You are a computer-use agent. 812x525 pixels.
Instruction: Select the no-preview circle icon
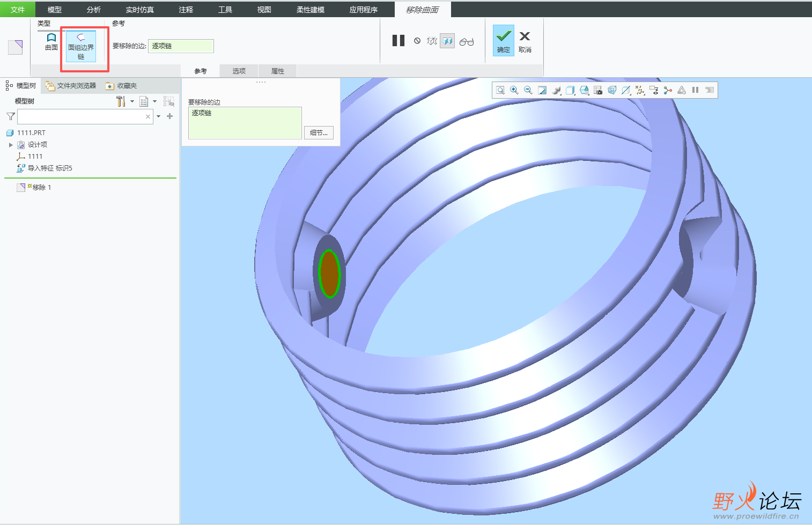tap(417, 41)
